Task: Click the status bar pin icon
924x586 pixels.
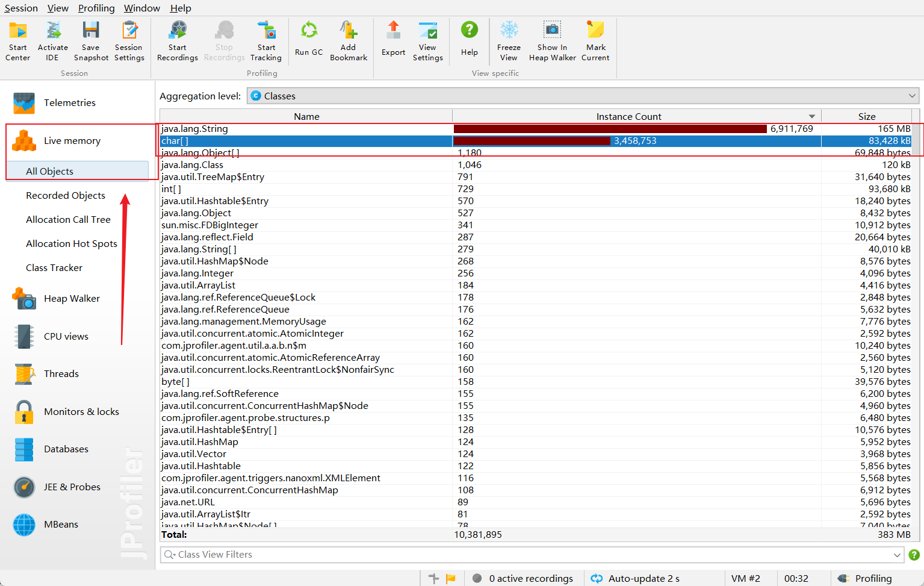Action: coord(433,579)
